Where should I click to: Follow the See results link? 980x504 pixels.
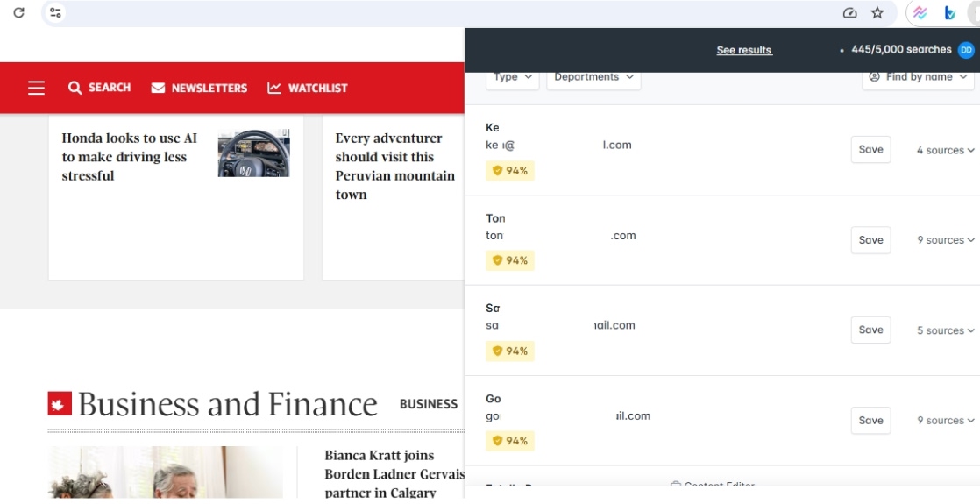(x=743, y=50)
